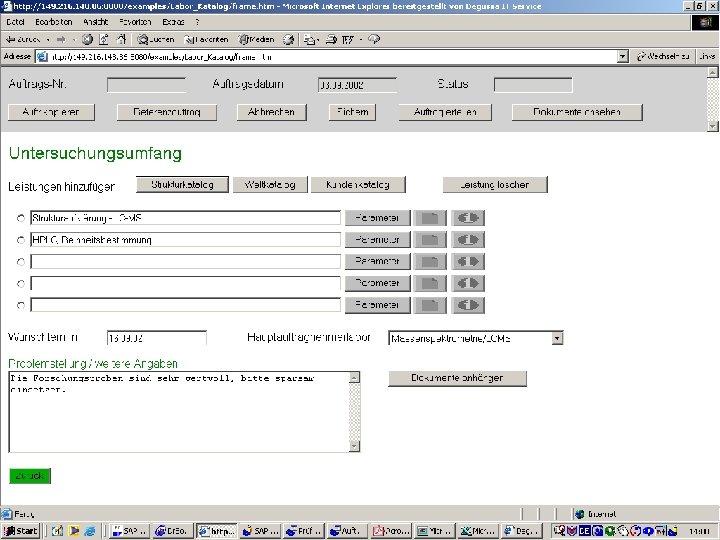This screenshot has height=540, width=720.
Task: Open the Bearbeiten menu
Action: pyautogui.click(x=54, y=22)
